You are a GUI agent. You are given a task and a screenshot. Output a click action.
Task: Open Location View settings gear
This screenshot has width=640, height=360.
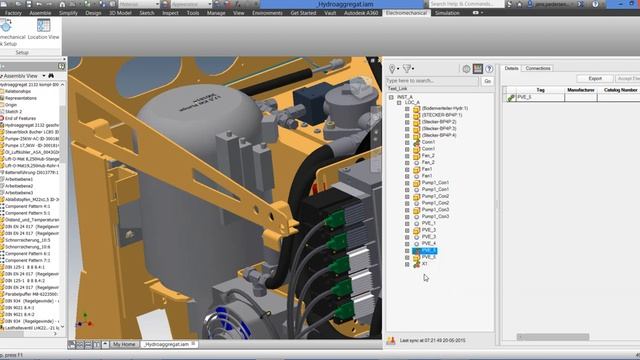[x=466, y=69]
